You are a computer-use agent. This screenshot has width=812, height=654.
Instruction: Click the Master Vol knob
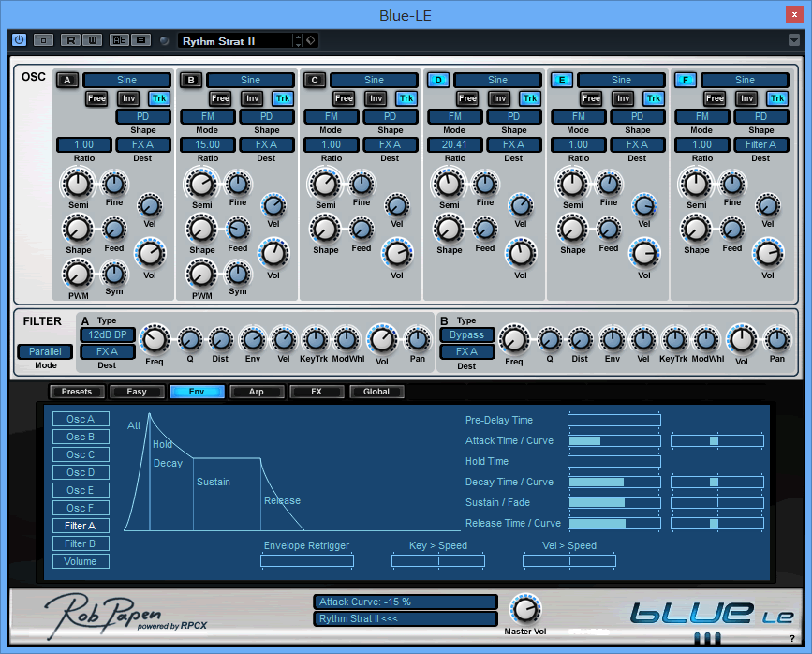pyautogui.click(x=525, y=609)
